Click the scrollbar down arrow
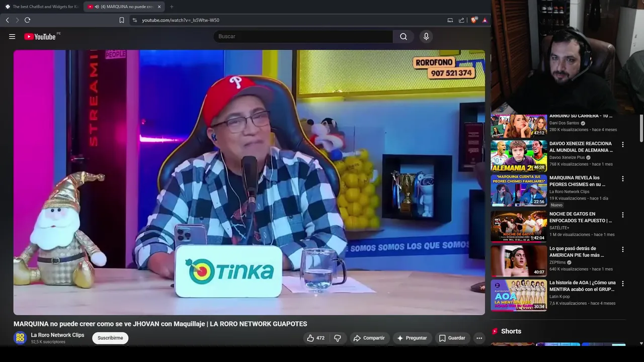The image size is (644, 362). click(x=641, y=343)
